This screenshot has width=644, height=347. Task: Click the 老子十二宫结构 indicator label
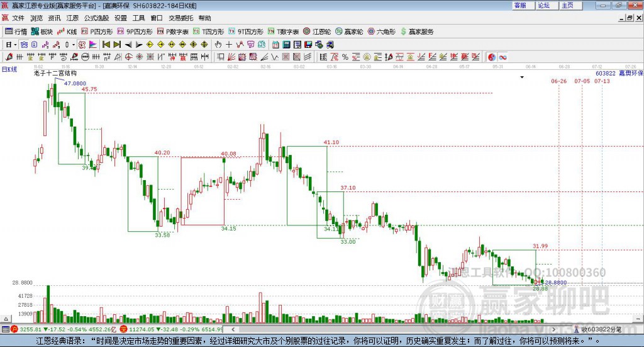[55, 73]
